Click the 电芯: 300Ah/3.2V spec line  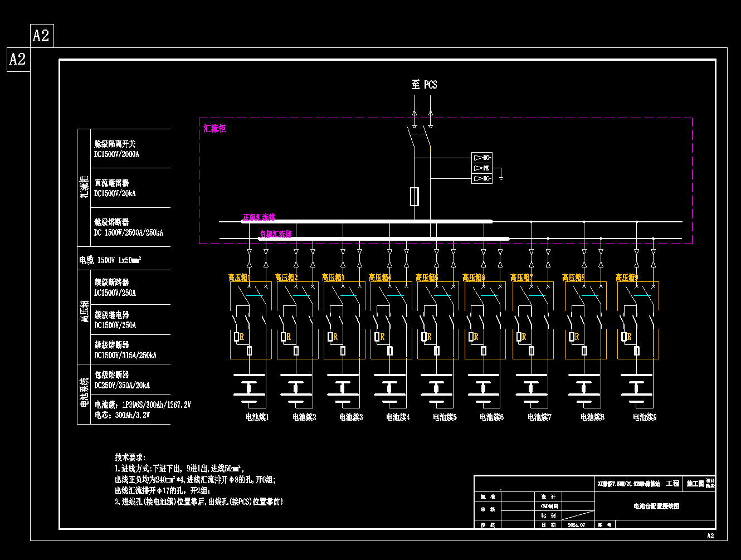(122, 415)
